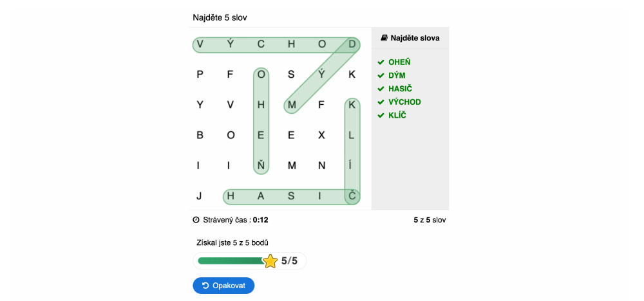Click letter J in the bottom-left grid corner
The width and height of the screenshot is (644, 301).
pyautogui.click(x=200, y=196)
